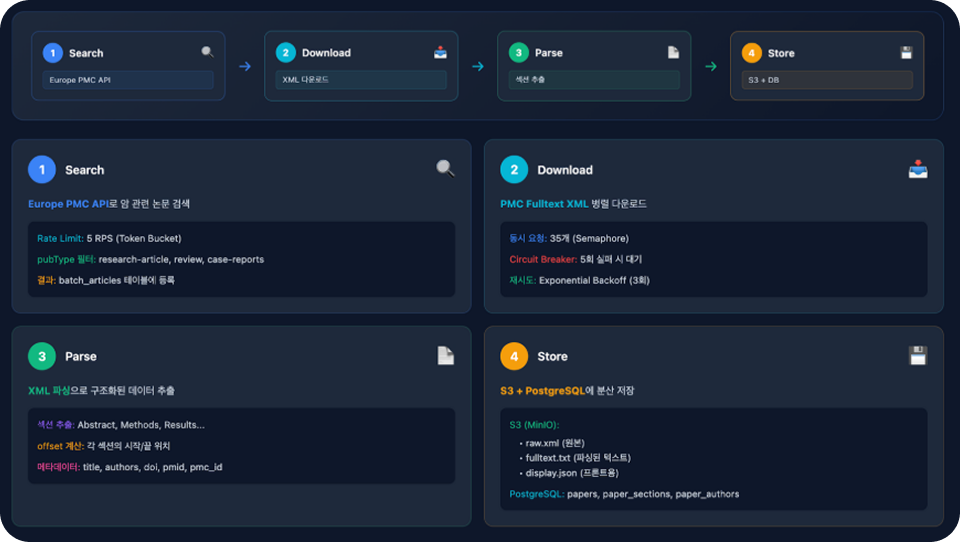This screenshot has width=960, height=542.
Task: Click the red 'Circuit Breaker' label
Action: 542,259
